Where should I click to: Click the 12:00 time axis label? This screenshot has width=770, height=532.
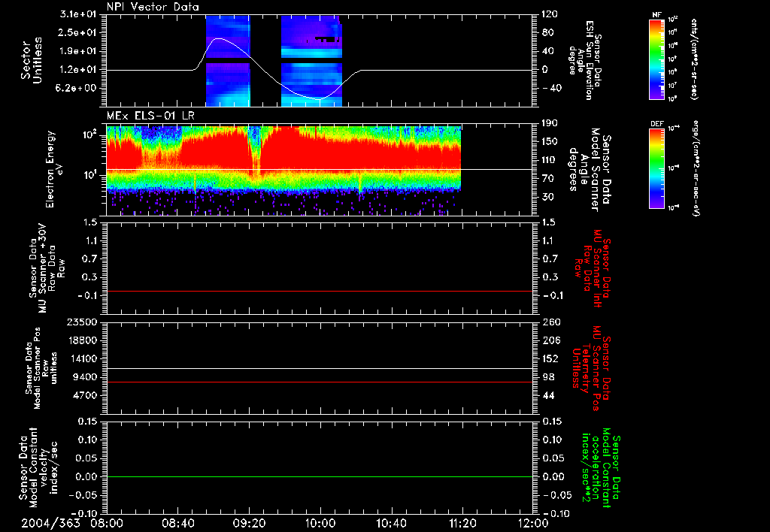point(533,523)
